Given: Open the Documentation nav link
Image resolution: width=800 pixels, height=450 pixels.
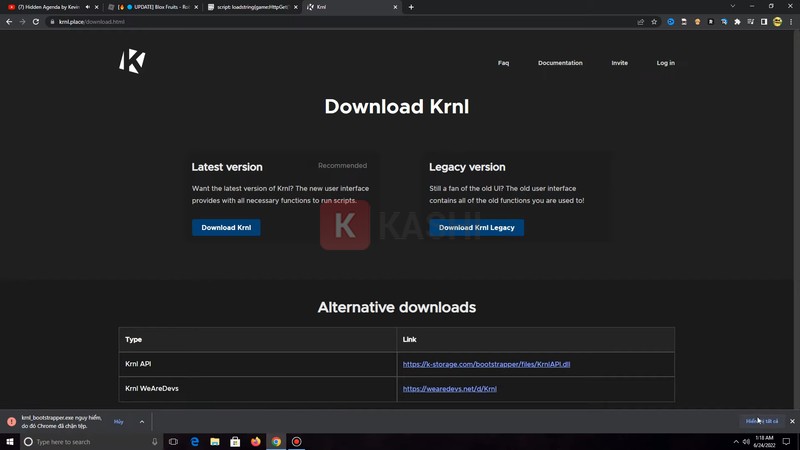Looking at the screenshot, I should click(x=560, y=63).
